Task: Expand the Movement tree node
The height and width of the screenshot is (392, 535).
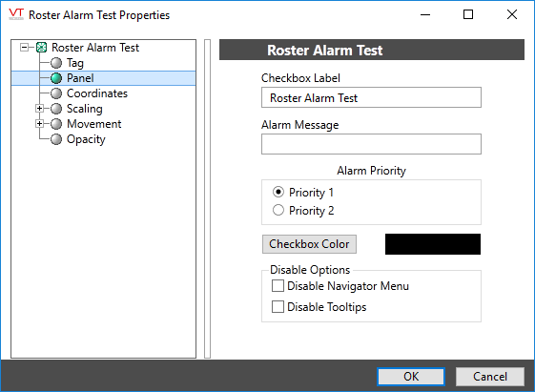Action: [40, 124]
